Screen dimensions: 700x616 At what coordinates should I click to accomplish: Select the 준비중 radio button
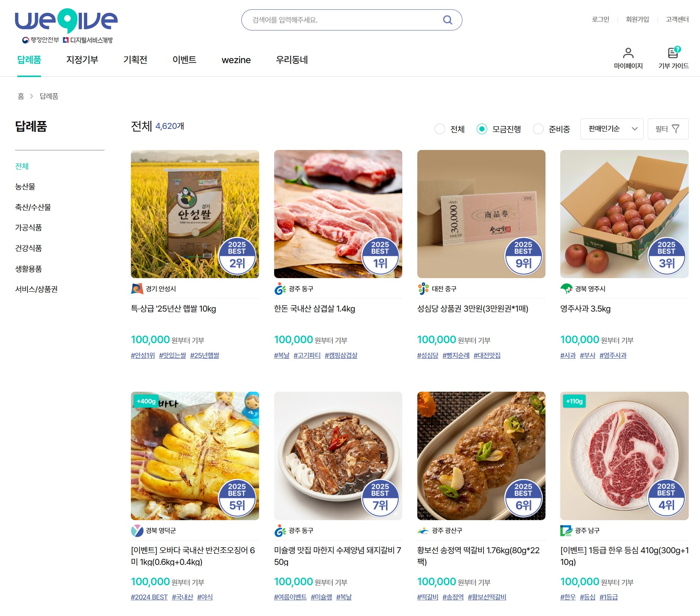pos(538,129)
